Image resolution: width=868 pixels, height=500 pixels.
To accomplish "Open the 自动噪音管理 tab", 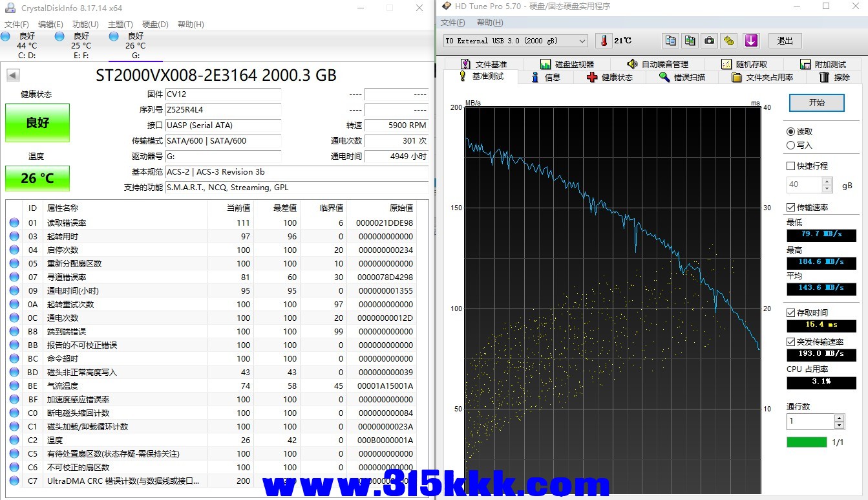I will pos(657,64).
